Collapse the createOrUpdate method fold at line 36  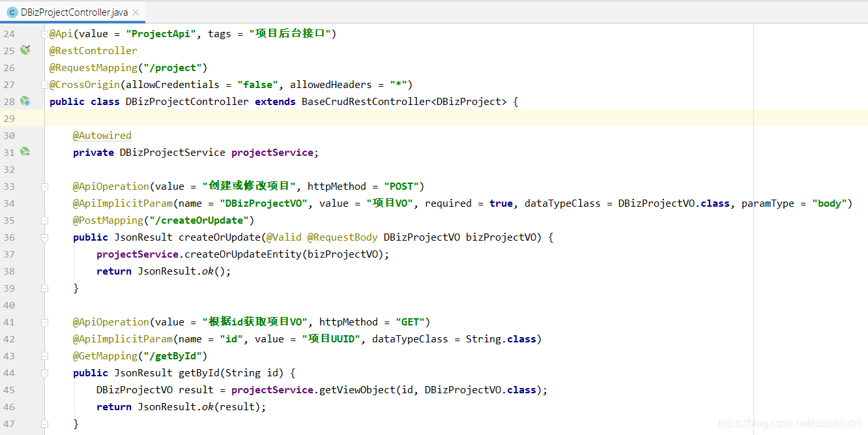44,237
